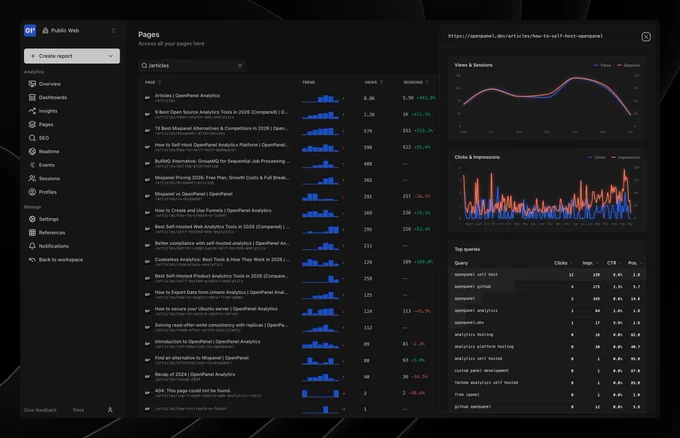Open the Public Web project switcher
This screenshot has height=438, width=680.
pyautogui.click(x=79, y=30)
